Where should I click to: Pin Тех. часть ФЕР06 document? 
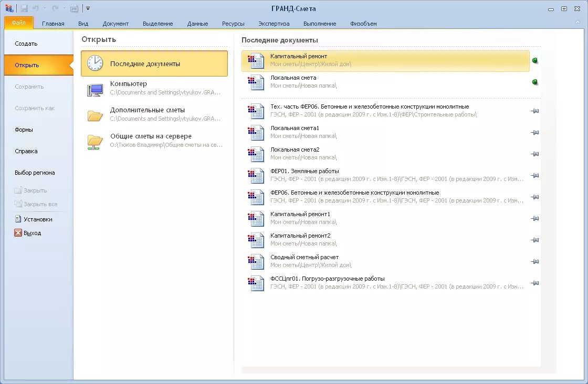click(x=535, y=111)
